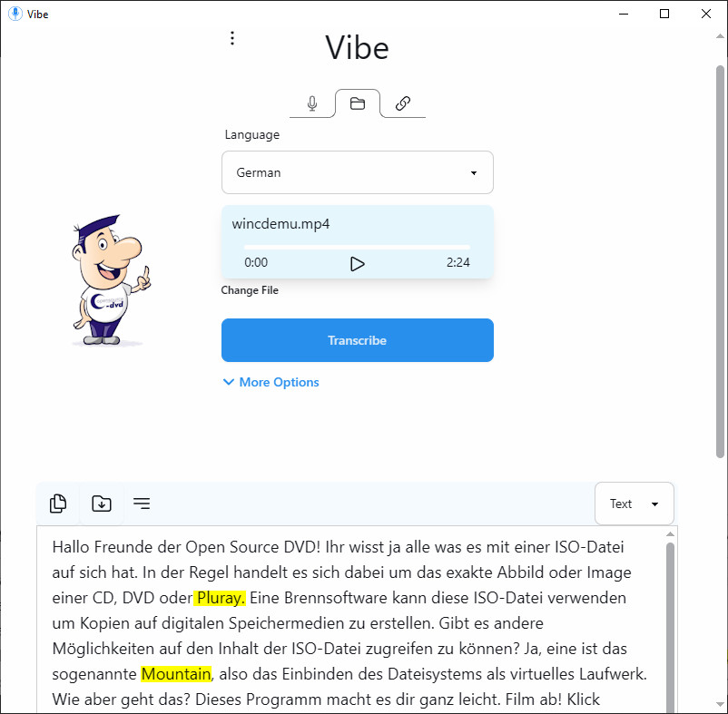The height and width of the screenshot is (714, 728).
Task: Download the transcript file
Action: [x=102, y=504]
